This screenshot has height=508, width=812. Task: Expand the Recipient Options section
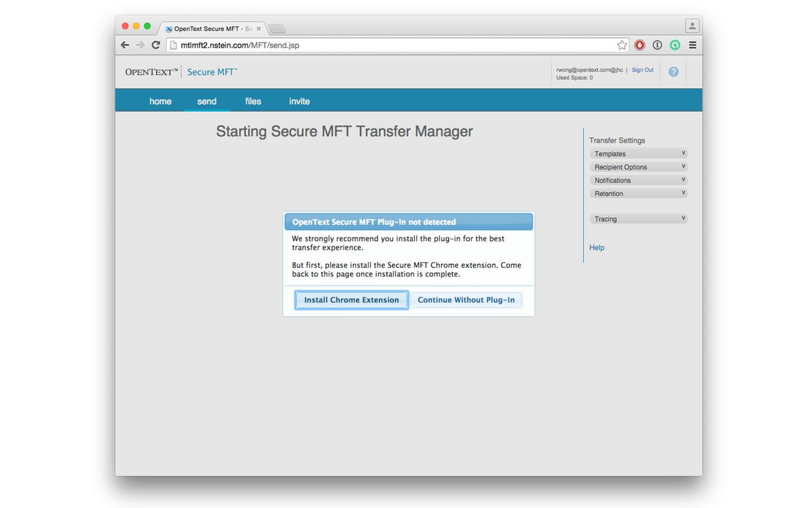coord(638,167)
